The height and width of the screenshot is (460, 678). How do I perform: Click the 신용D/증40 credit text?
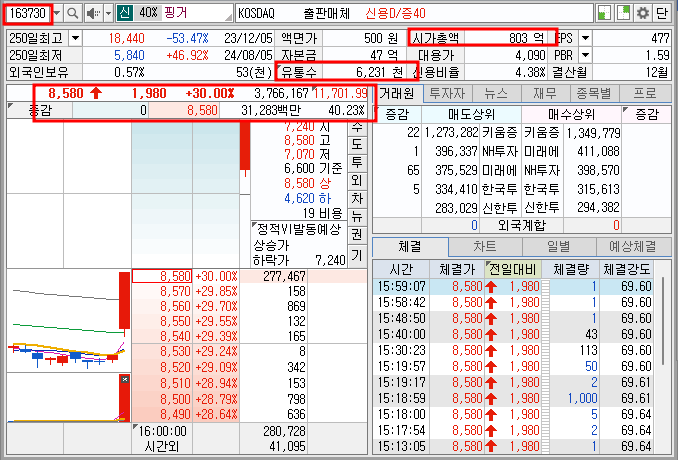tap(395, 13)
